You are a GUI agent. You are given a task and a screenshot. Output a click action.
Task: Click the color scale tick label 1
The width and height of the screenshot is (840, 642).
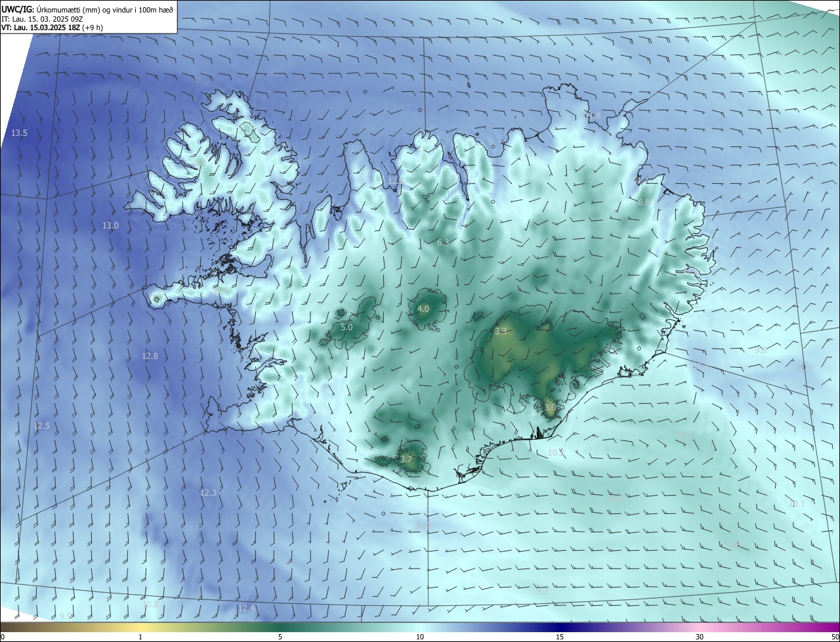(140, 637)
